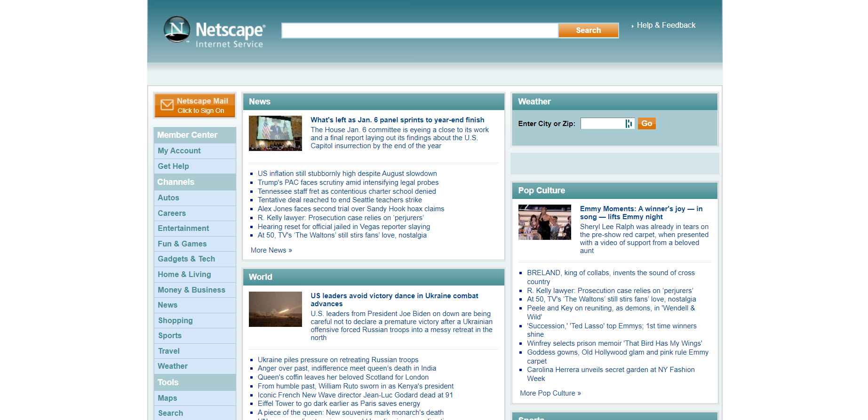Screen dimensions: 868x420
Task: Click the Netscape logo icon
Action: 177,29
